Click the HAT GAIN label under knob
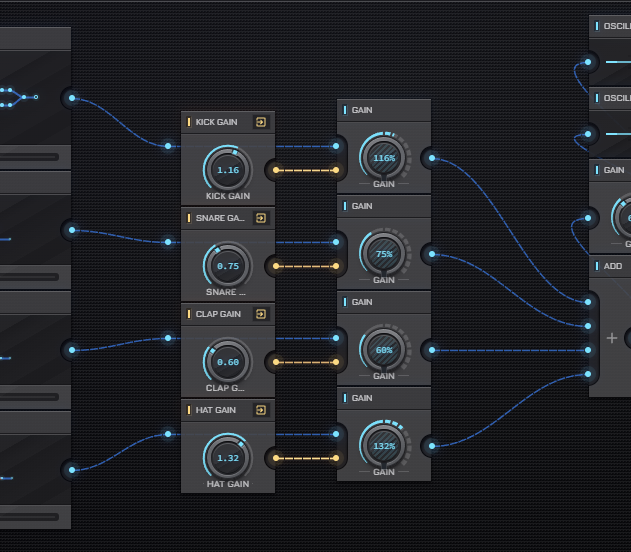This screenshot has width=631, height=552. [228, 484]
